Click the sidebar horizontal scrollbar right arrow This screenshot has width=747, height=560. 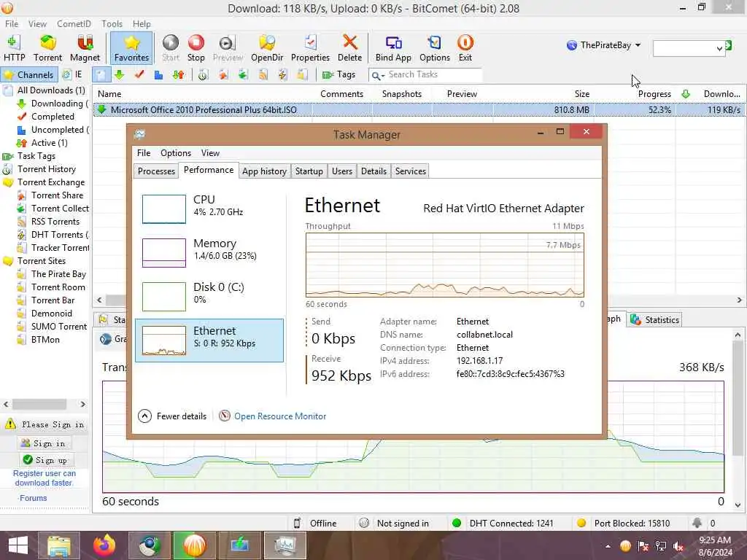tap(83, 404)
